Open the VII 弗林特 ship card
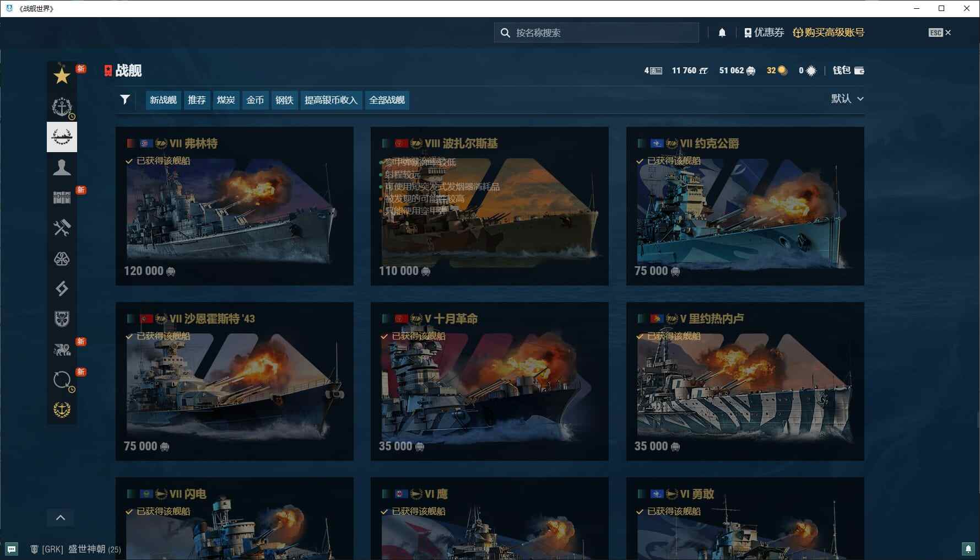Viewport: 980px width, 560px height. click(235, 206)
